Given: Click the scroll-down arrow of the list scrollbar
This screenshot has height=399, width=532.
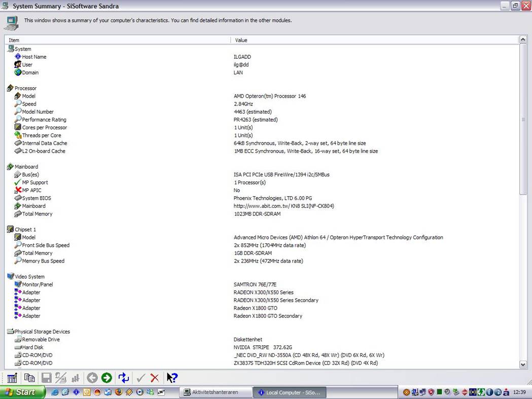Looking at the screenshot, I should coord(523,365).
